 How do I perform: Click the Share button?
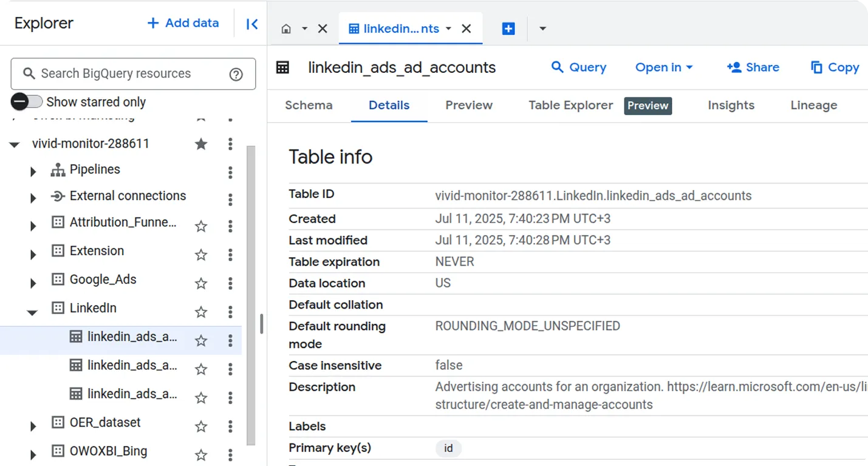pos(753,67)
